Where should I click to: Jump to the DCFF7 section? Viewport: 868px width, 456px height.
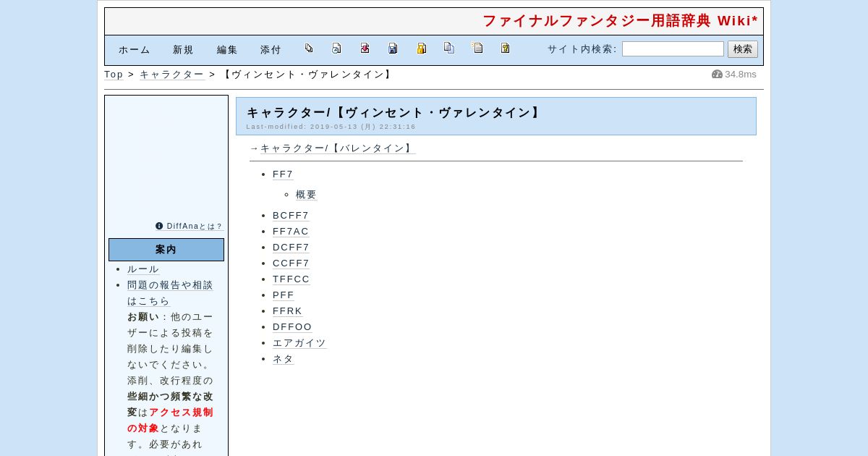pyautogui.click(x=292, y=248)
